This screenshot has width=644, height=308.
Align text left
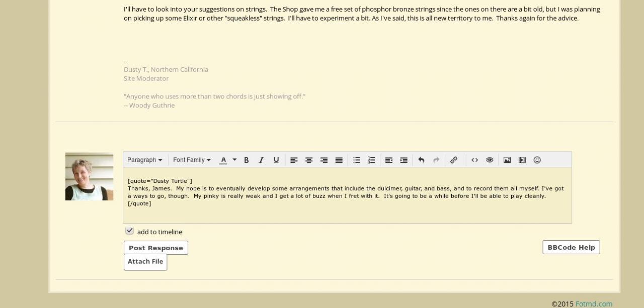(294, 160)
